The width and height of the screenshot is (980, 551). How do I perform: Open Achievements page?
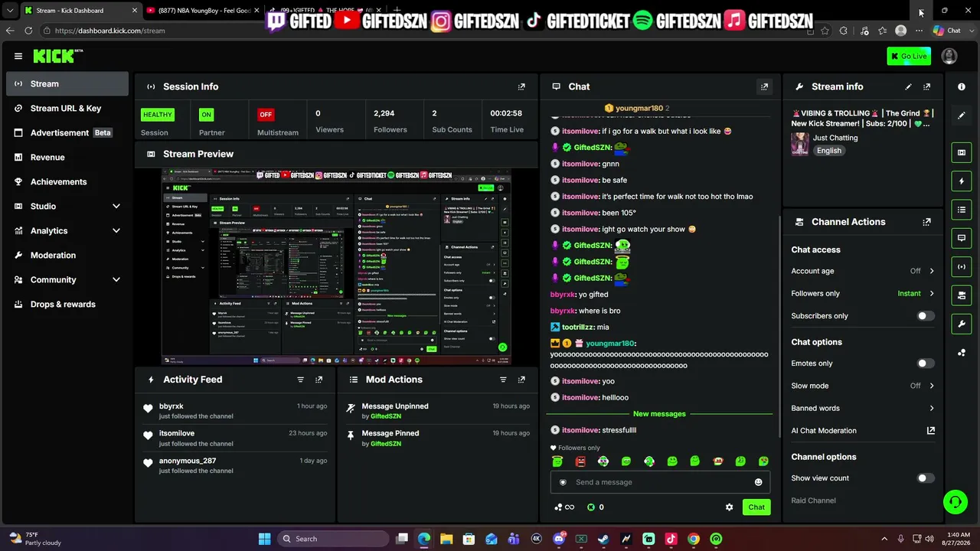pos(67,182)
